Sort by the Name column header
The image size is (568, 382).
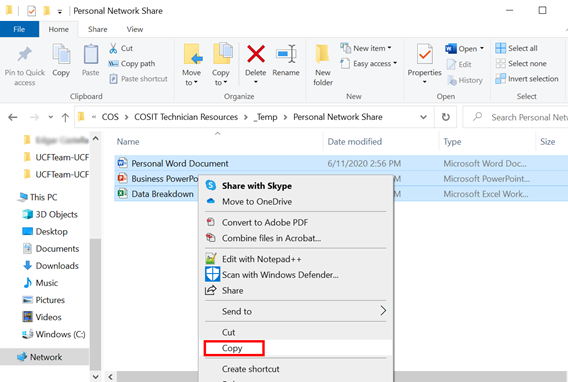[x=128, y=142]
